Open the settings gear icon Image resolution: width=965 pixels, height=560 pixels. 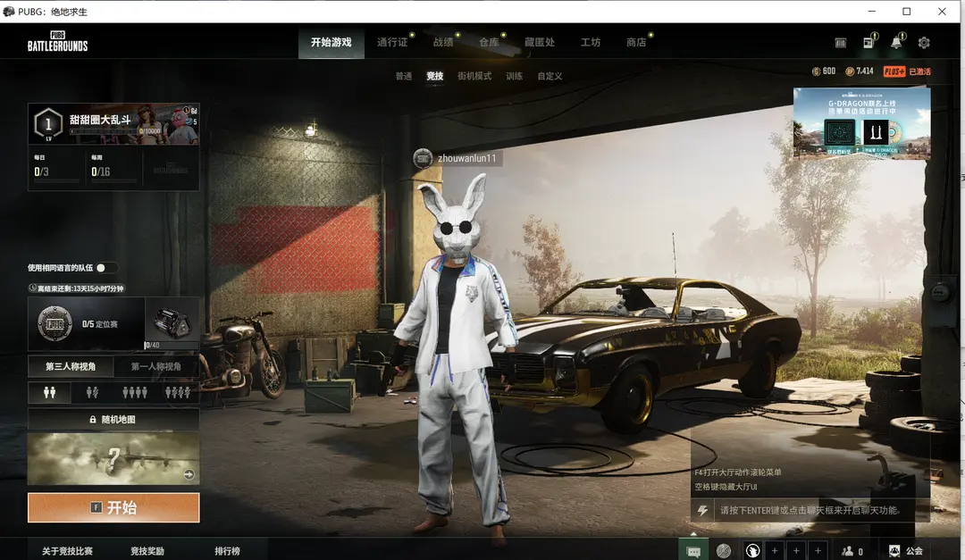tap(924, 43)
